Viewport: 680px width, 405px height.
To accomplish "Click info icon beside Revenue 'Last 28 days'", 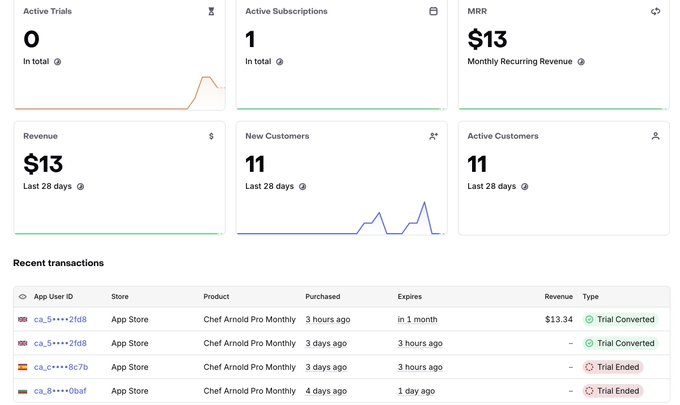I will tap(80, 187).
